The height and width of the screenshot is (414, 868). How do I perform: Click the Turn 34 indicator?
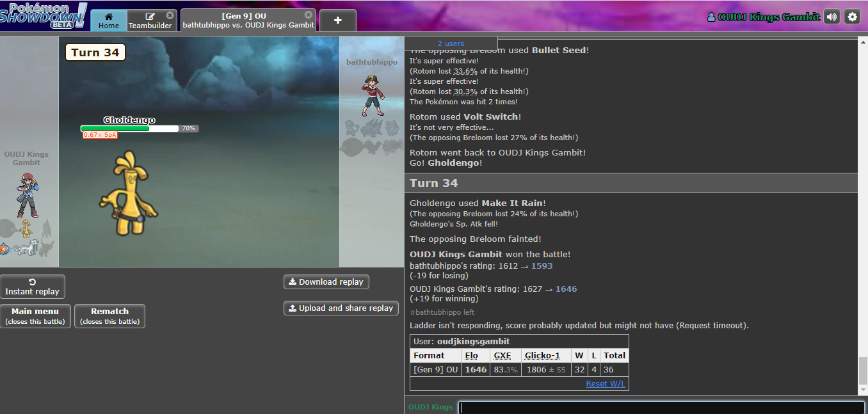[x=95, y=52]
